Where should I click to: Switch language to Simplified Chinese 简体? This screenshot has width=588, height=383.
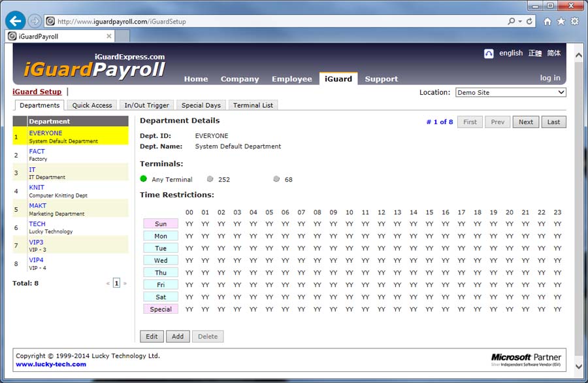[x=553, y=54]
